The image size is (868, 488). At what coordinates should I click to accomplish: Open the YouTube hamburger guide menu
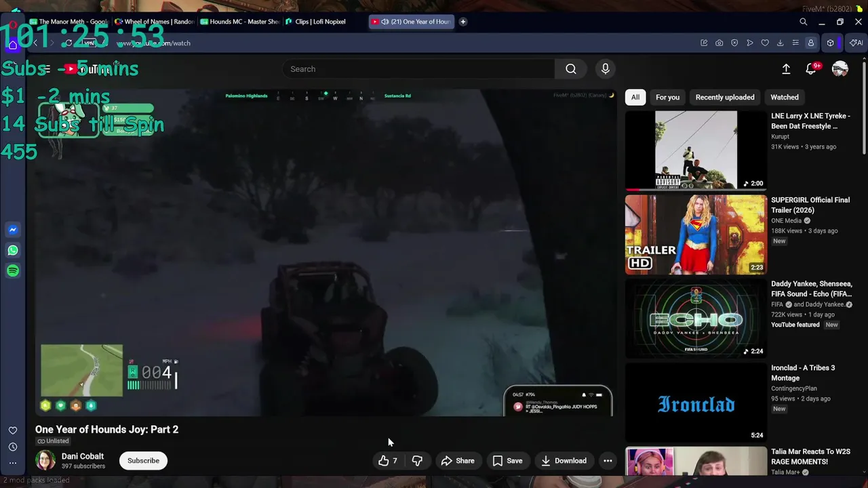coord(45,69)
